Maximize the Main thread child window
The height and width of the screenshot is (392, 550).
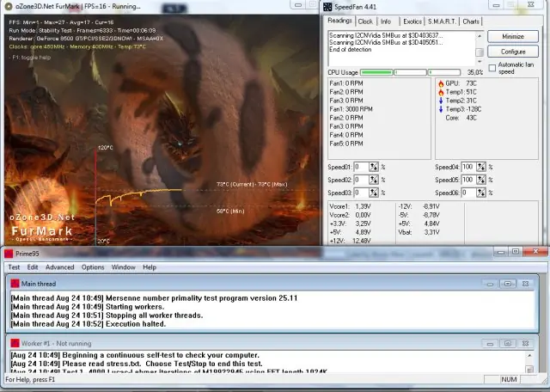(x=508, y=284)
